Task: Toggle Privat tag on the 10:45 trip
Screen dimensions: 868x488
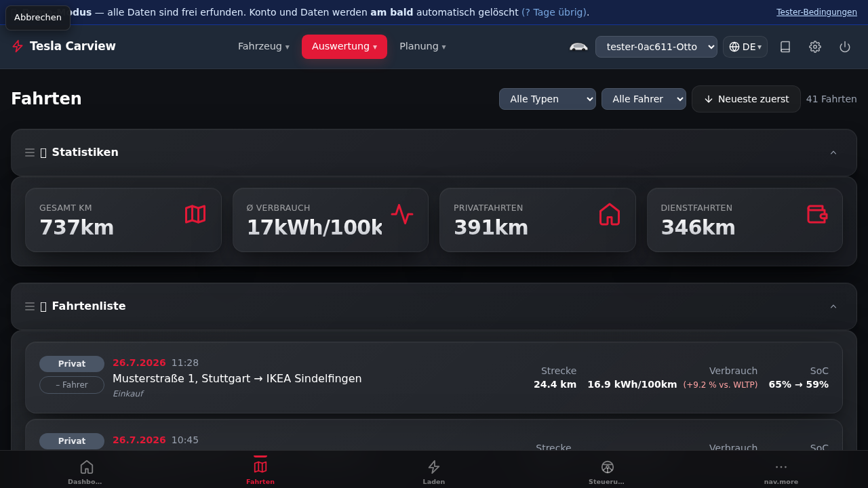Action: tap(72, 441)
